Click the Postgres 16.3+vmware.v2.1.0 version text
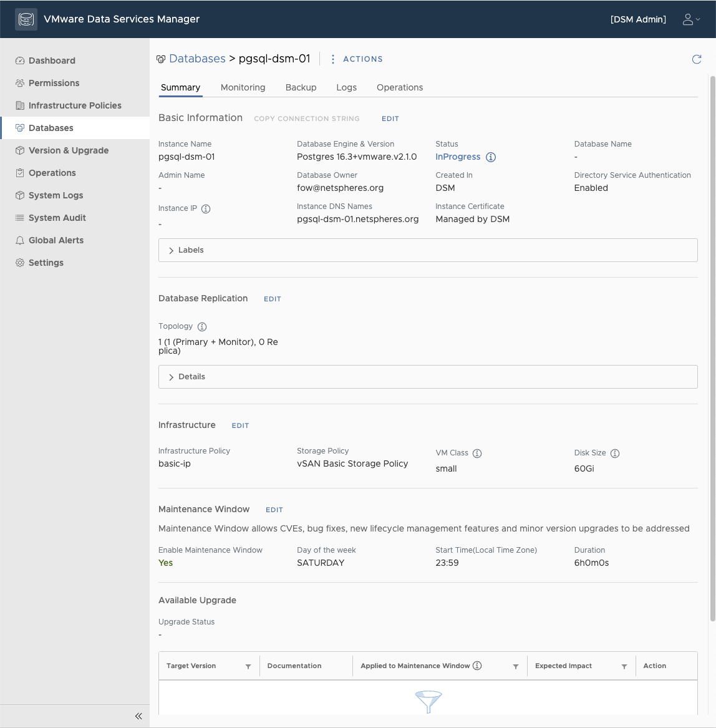716x728 pixels. pos(357,157)
